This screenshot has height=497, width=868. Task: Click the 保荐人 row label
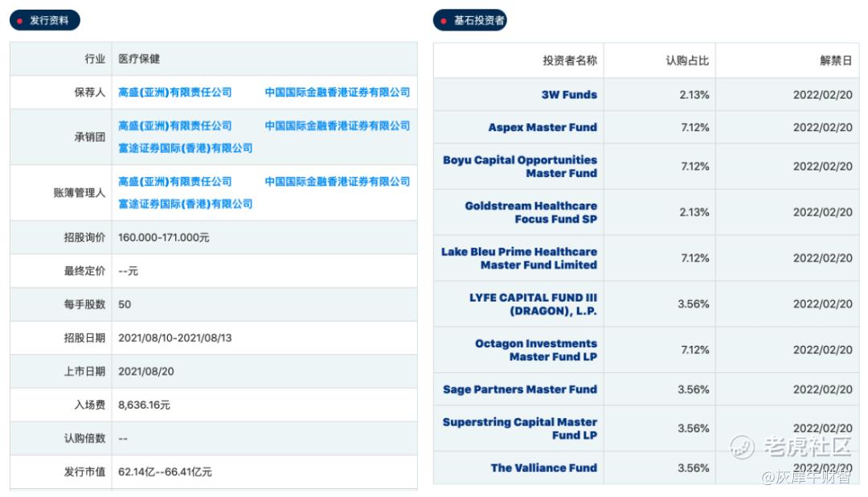click(90, 92)
